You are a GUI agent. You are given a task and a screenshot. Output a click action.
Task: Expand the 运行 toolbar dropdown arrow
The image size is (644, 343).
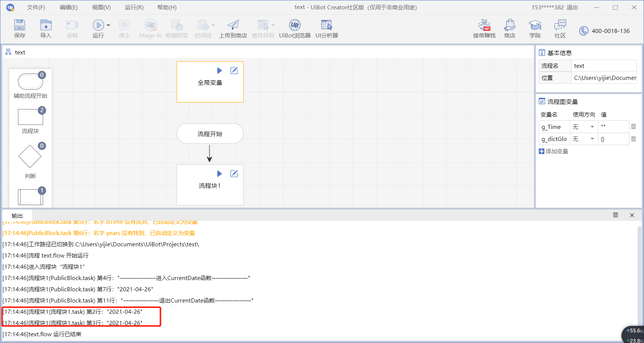pos(108,25)
